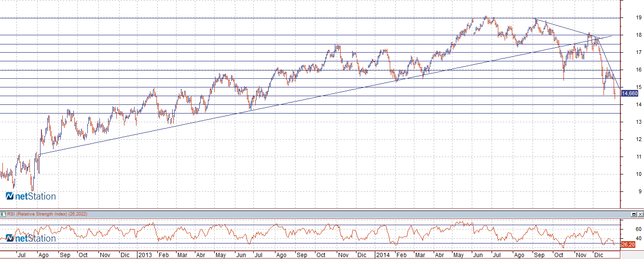The width and height of the screenshot is (644, 259).
Task: Click the 17 price axis label
Action: tap(638, 52)
